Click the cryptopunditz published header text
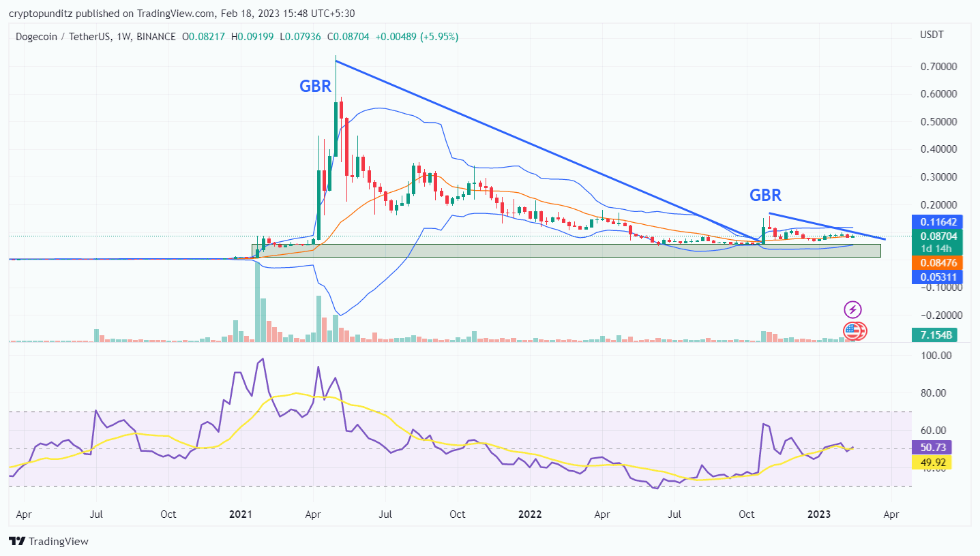Screen dimensions: 980x556 pyautogui.click(x=181, y=13)
